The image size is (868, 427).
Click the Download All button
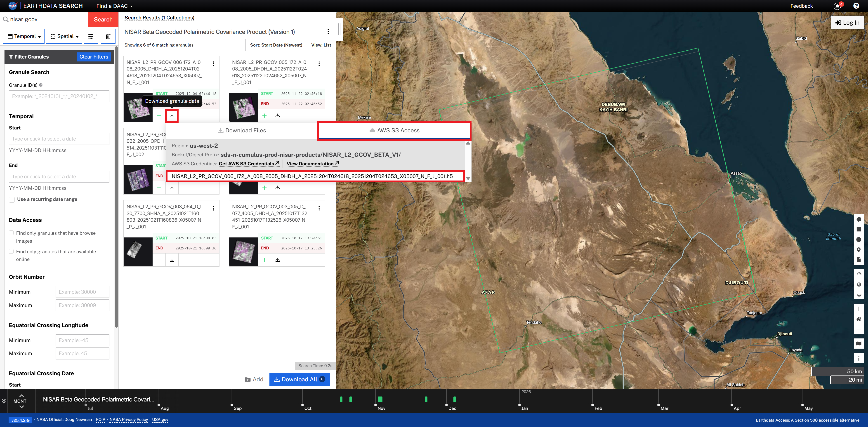(299, 379)
